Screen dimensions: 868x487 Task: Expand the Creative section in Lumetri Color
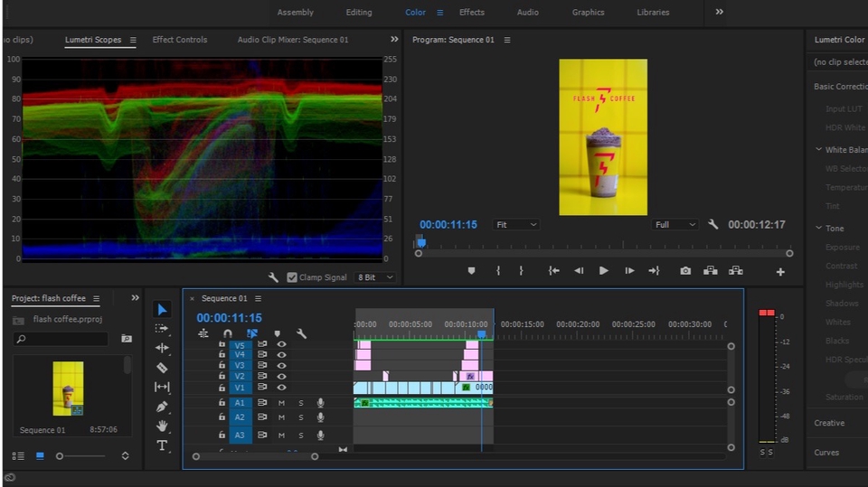[829, 423]
